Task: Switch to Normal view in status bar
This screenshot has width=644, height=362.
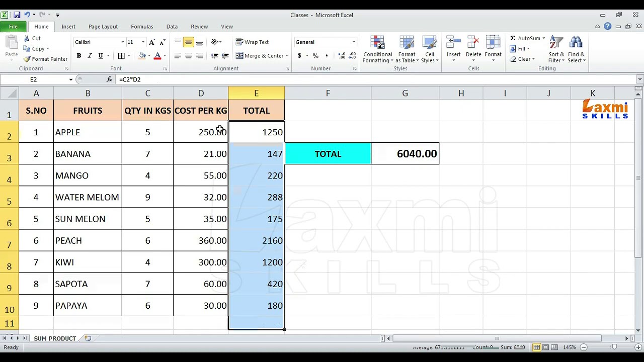Action: coord(537,347)
